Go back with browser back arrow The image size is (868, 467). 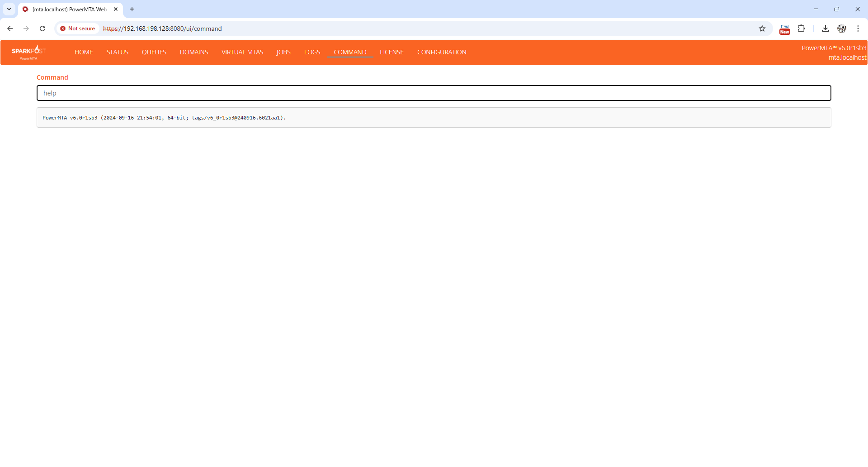click(10, 29)
